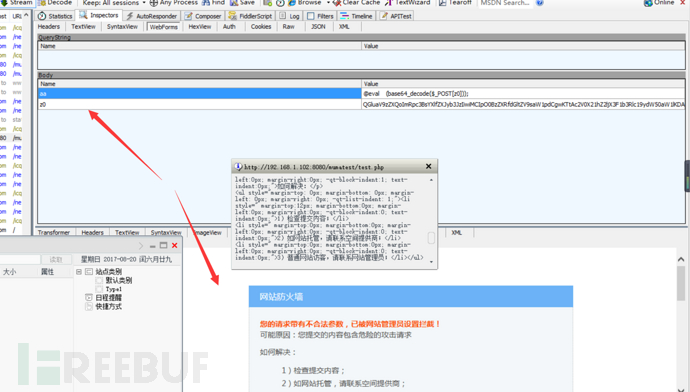690x392 pixels.
Task: Open the Statistics tab with clock icon
Action: pos(55,16)
